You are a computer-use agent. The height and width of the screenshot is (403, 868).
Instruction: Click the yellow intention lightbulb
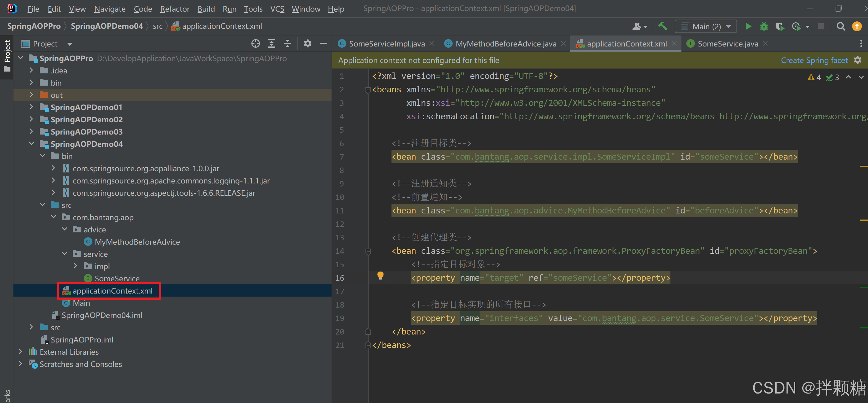click(380, 275)
